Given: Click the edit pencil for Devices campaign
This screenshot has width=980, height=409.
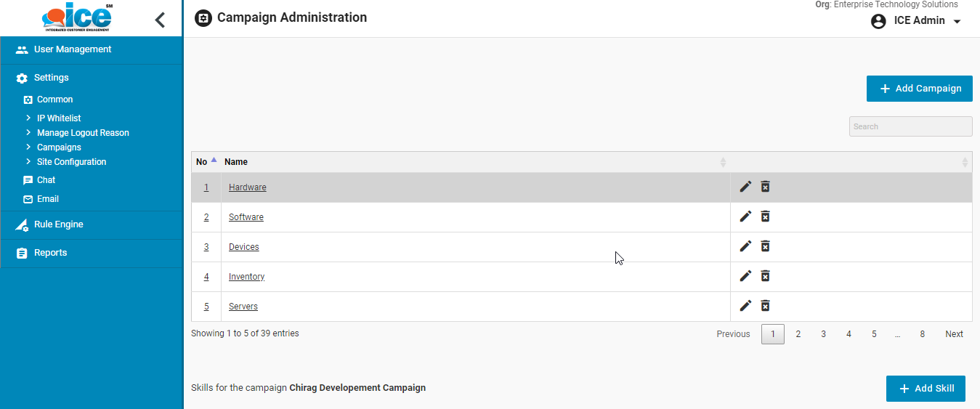Looking at the screenshot, I should [745, 246].
